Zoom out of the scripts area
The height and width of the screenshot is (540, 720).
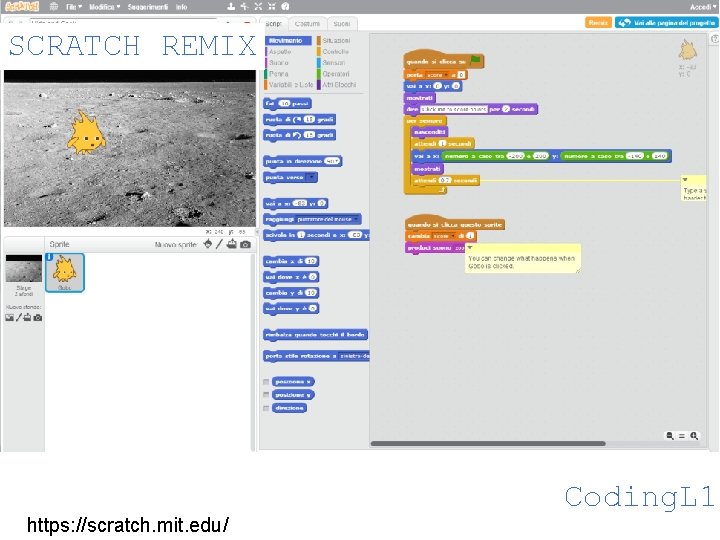pos(670,436)
